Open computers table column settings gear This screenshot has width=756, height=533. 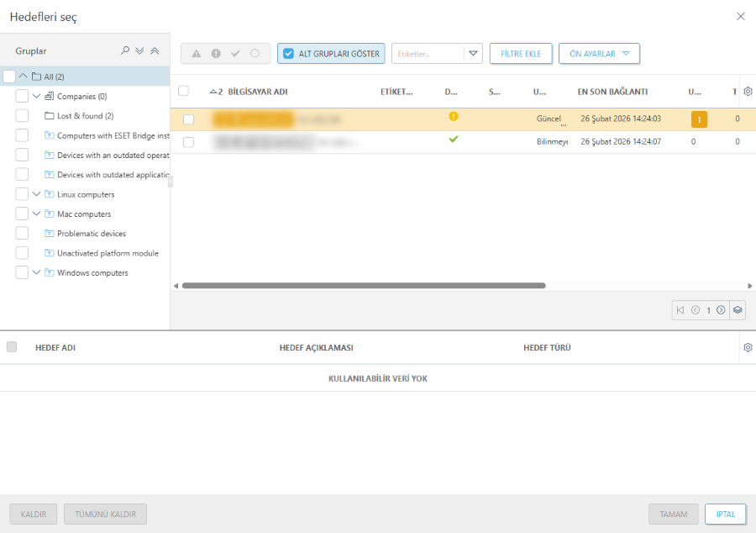tap(748, 91)
